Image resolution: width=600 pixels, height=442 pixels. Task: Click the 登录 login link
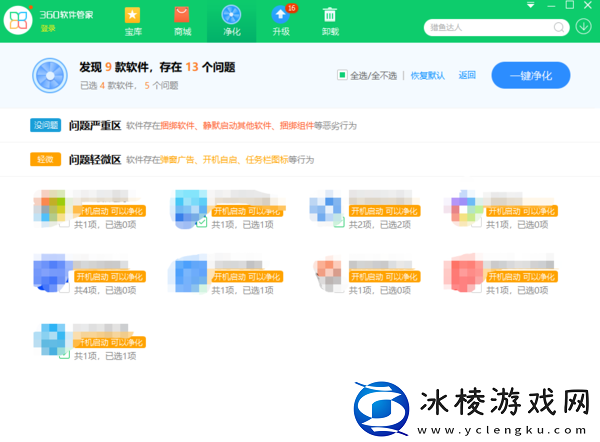pos(48,28)
